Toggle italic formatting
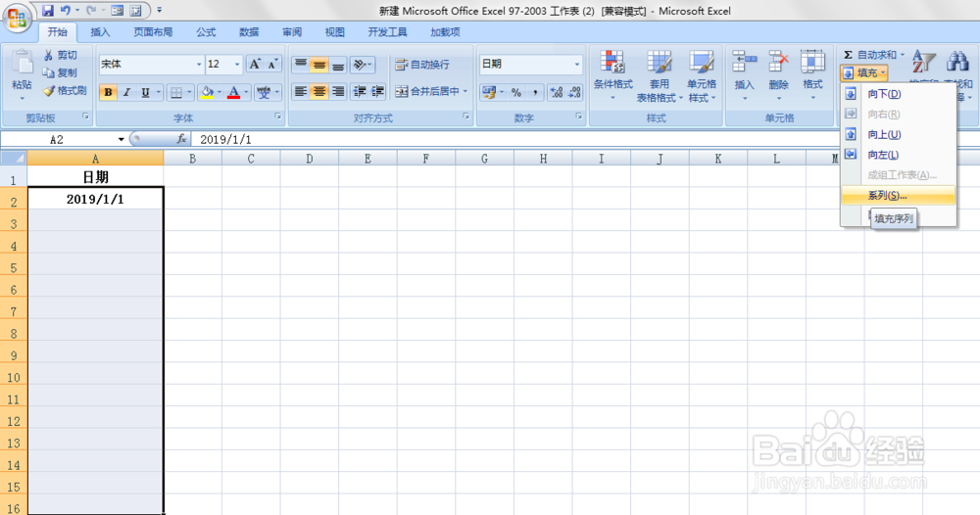The image size is (980, 515). [x=126, y=92]
